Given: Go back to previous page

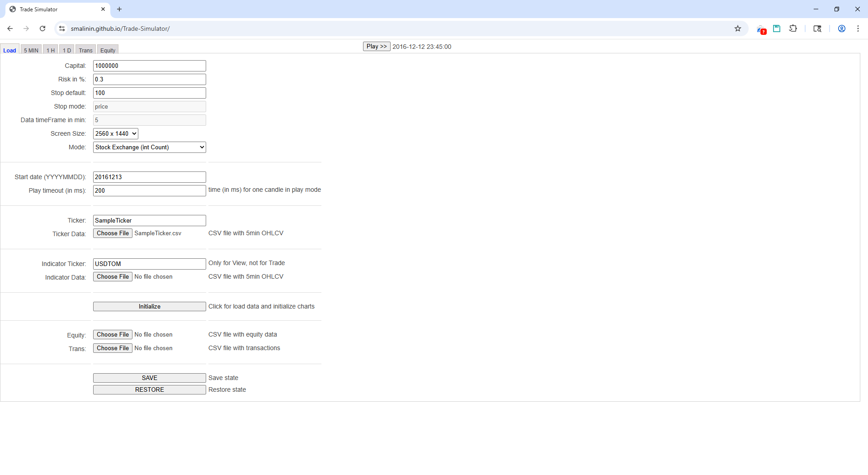Looking at the screenshot, I should [x=10, y=28].
